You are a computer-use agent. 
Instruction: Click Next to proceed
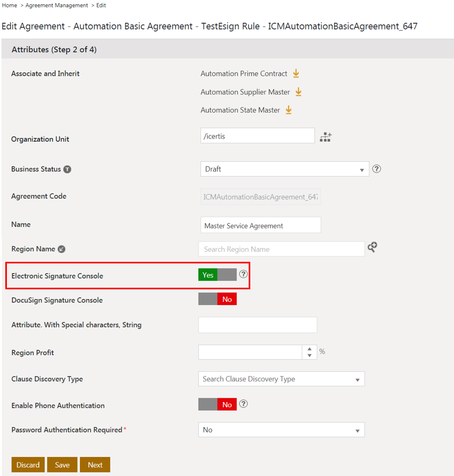pos(95,465)
